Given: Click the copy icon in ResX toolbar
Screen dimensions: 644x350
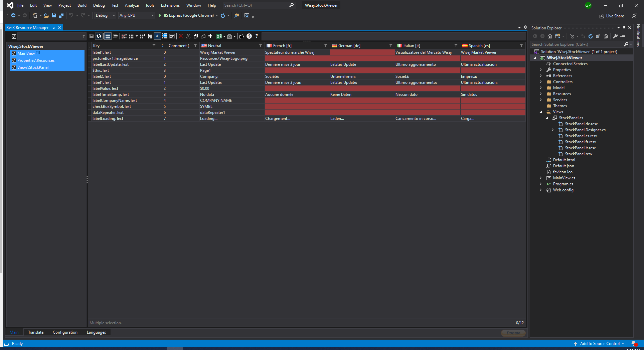Looking at the screenshot, I should tap(196, 36).
